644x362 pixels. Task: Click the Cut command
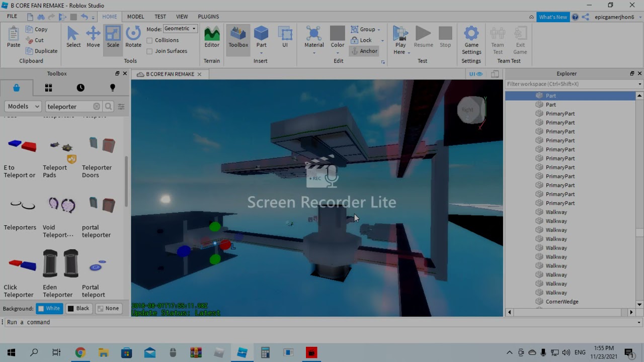click(34, 40)
